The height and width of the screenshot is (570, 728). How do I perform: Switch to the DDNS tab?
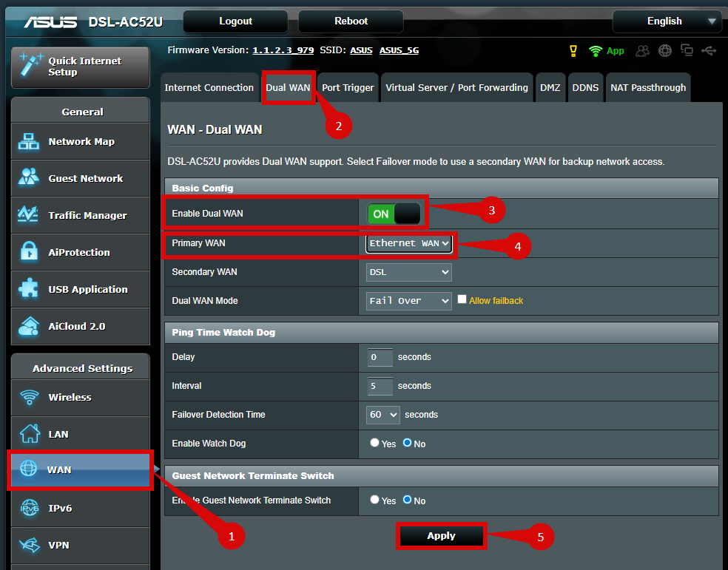[x=585, y=88]
